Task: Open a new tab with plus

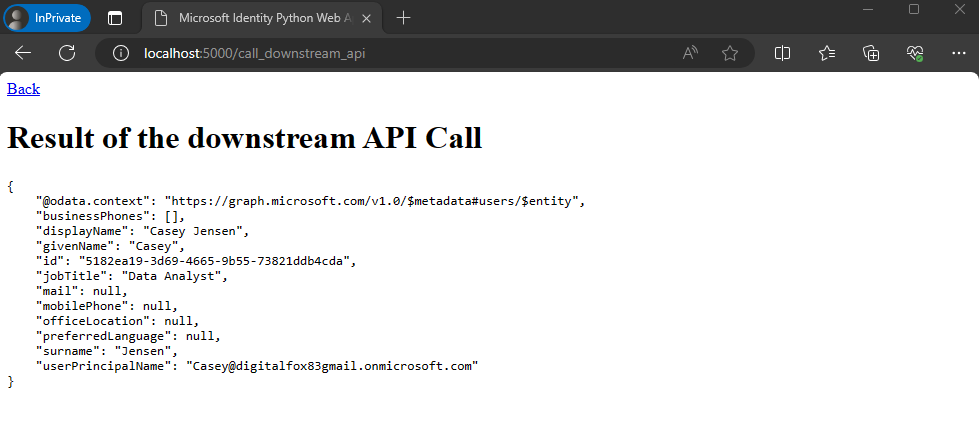Action: click(404, 18)
